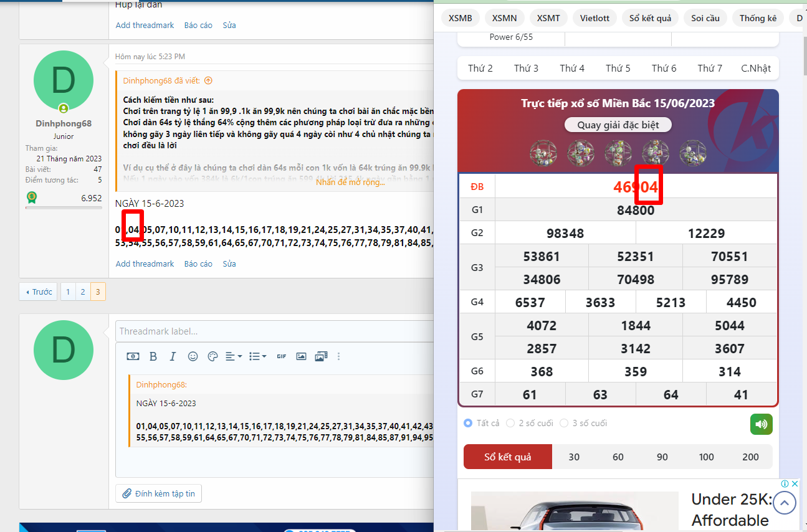807x532 pixels.
Task: Select the 'Thứ 7' weekday tab
Action: (710, 69)
